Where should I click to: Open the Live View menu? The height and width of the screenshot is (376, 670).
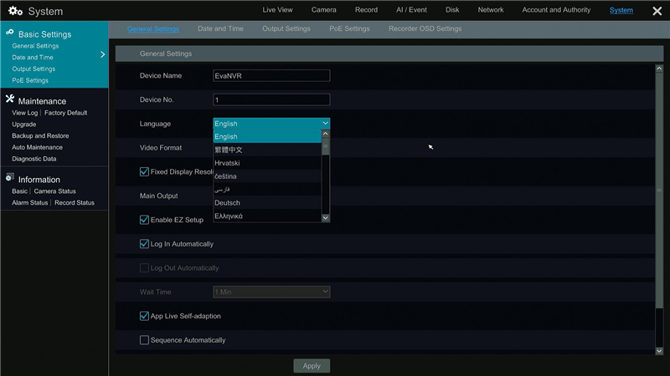point(278,10)
